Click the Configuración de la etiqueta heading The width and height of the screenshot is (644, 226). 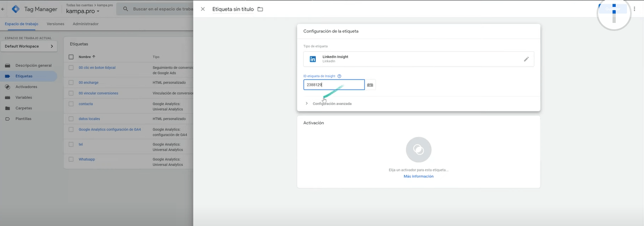coord(331,31)
